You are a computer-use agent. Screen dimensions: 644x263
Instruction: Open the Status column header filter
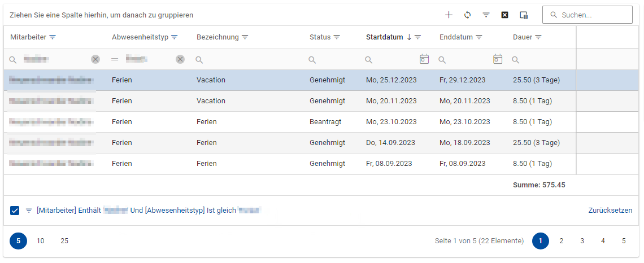coord(337,37)
